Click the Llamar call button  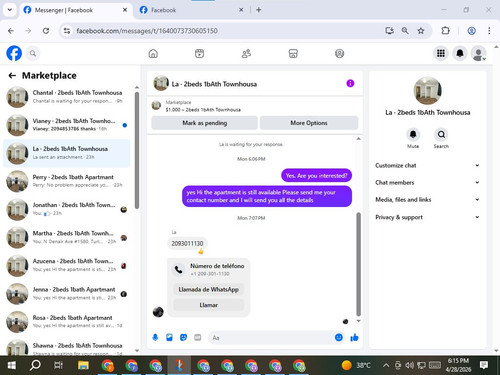(x=209, y=305)
